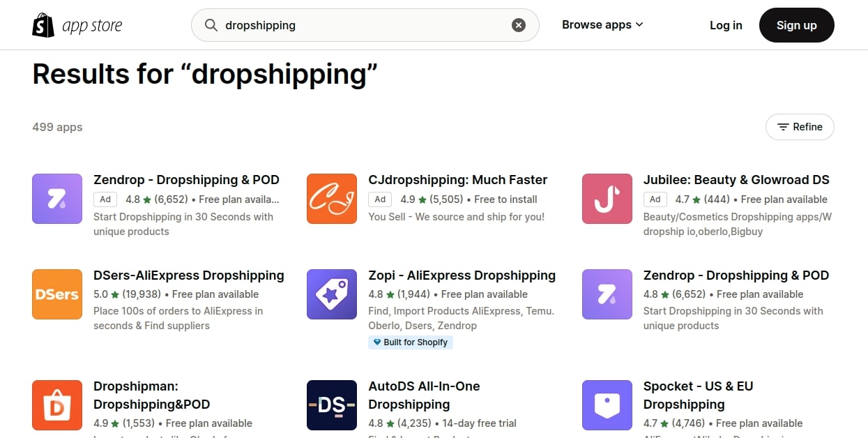Click the Zendrop app icon
Screen dimensions: 868x438
coord(56,199)
